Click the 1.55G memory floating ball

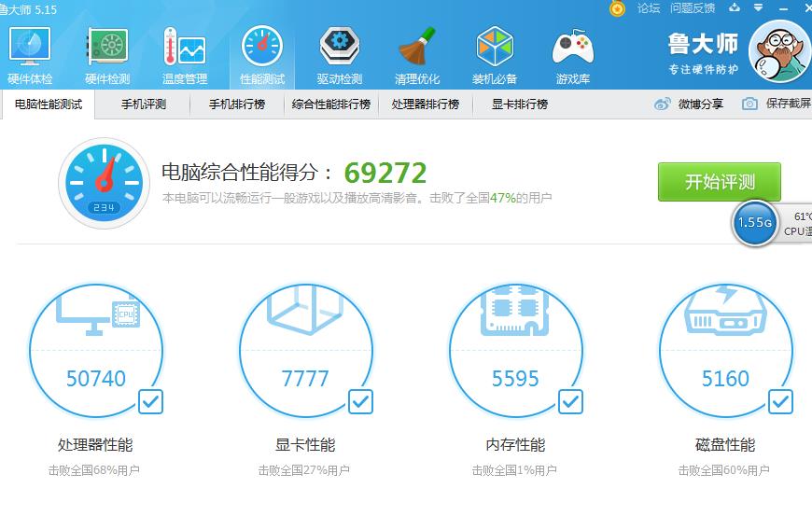(x=754, y=223)
